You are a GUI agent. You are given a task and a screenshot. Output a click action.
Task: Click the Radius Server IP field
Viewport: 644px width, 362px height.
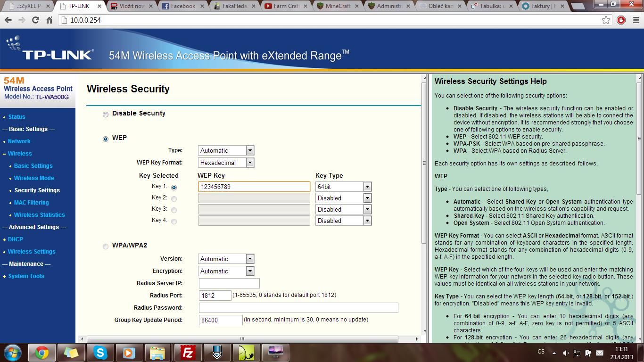[229, 283]
